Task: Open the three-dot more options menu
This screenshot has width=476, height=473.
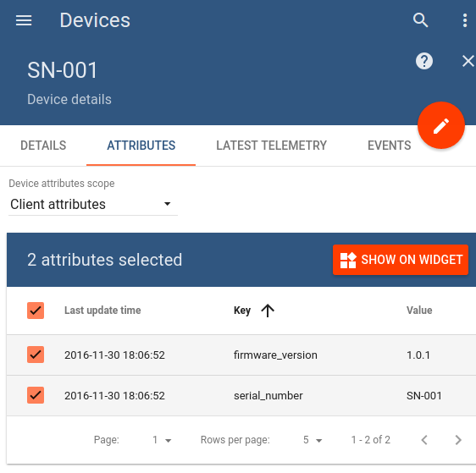Action: tap(465, 20)
